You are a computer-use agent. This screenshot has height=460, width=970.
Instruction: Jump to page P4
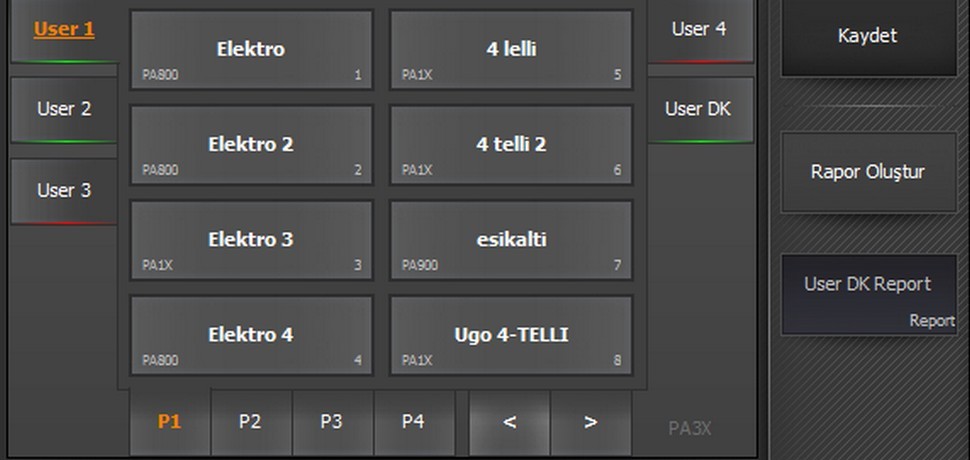click(x=413, y=422)
